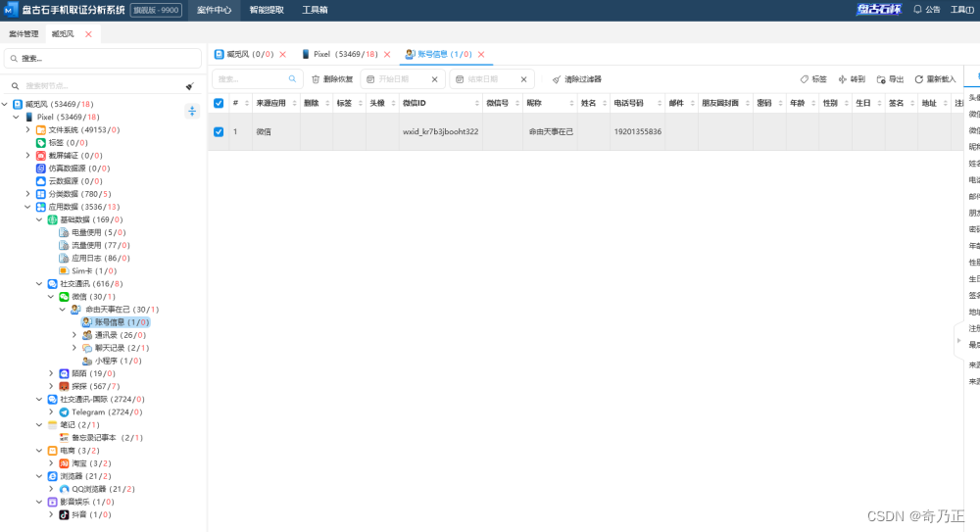Clear the 开始日期 field with its X
The width and height of the screenshot is (980, 532).
coord(434,79)
